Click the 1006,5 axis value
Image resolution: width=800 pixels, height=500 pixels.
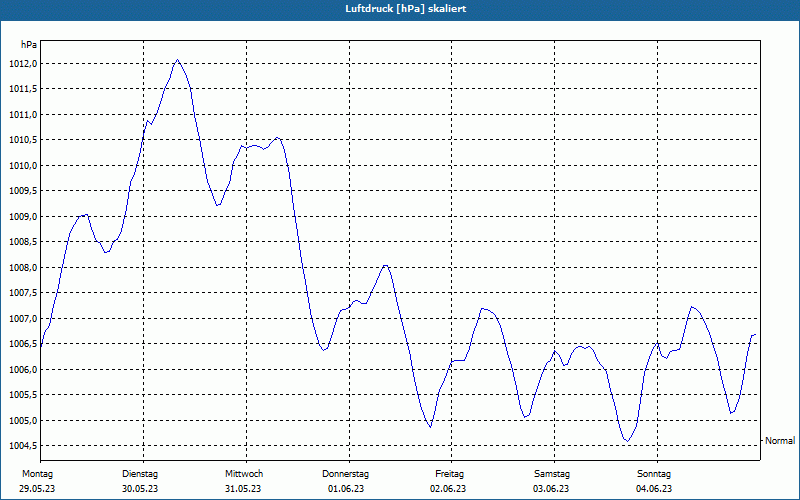click(x=23, y=344)
